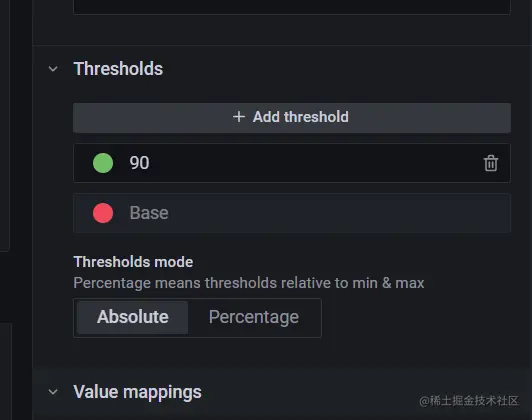Click the Value mappings section title

tap(137, 392)
